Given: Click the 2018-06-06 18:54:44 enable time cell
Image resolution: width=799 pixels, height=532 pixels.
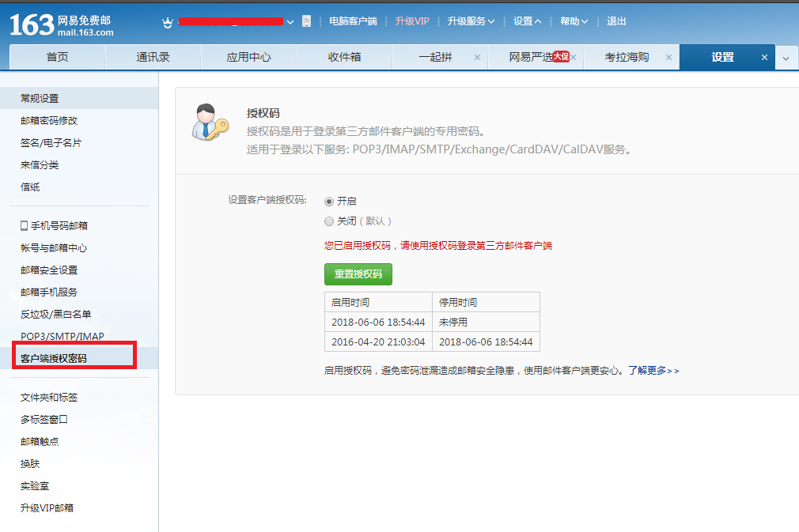Looking at the screenshot, I should [378, 323].
